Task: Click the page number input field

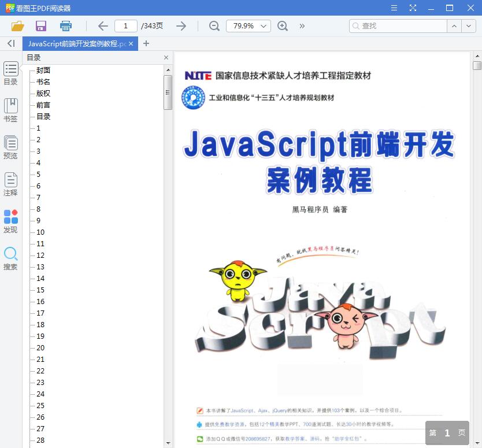Action: tap(126, 26)
